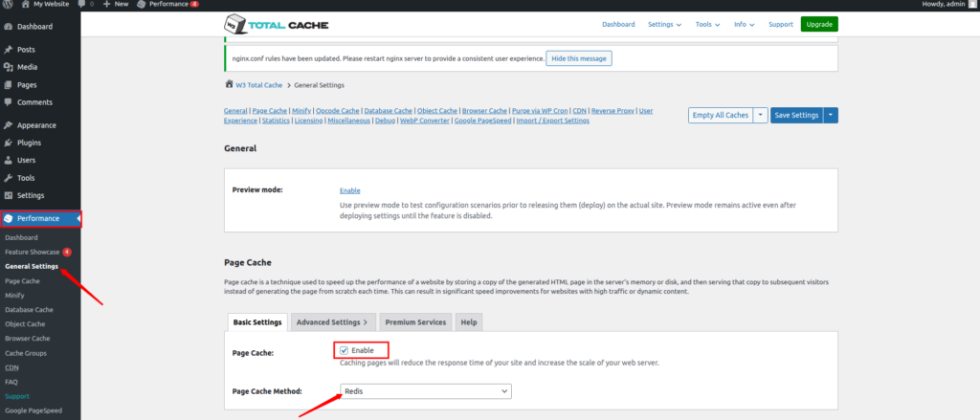Open Database Cache in Performance submenu
The height and width of the screenshot is (420, 980).
(x=29, y=309)
